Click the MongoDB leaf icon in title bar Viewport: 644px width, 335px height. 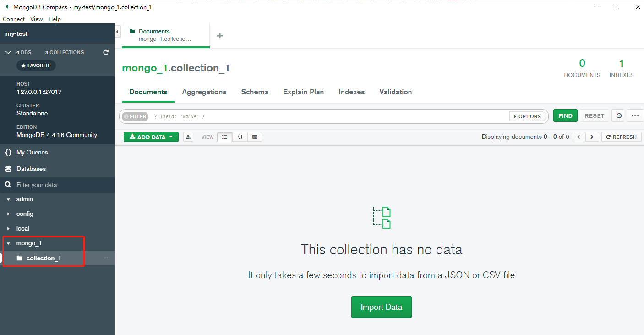pos(7,7)
